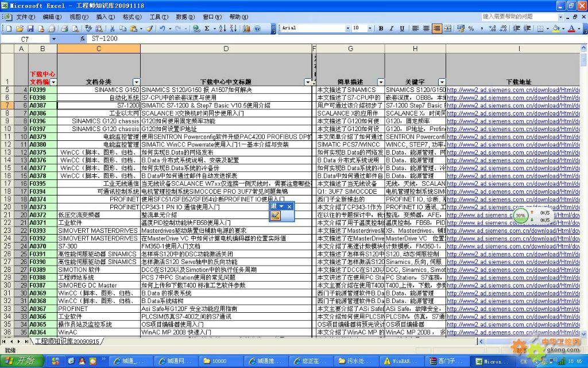This screenshot has height=368, width=588.
Task: Toggle underline formatting
Action: tap(401, 28)
